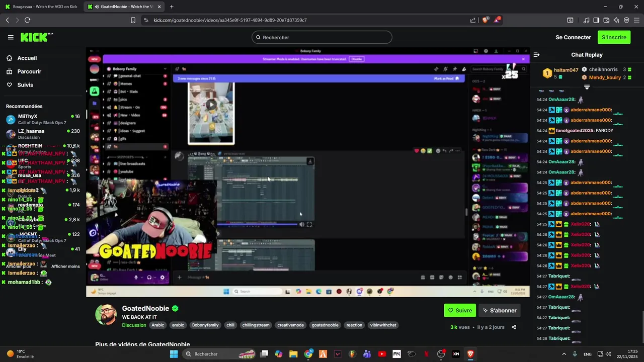Click Se Connecter
The image size is (644, 362).
tap(573, 37)
